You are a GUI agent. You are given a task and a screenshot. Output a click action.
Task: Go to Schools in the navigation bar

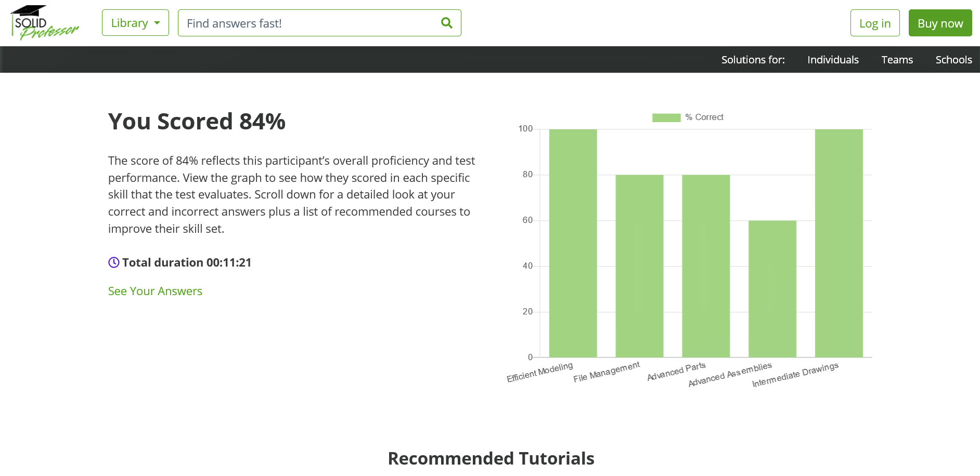[953, 60]
